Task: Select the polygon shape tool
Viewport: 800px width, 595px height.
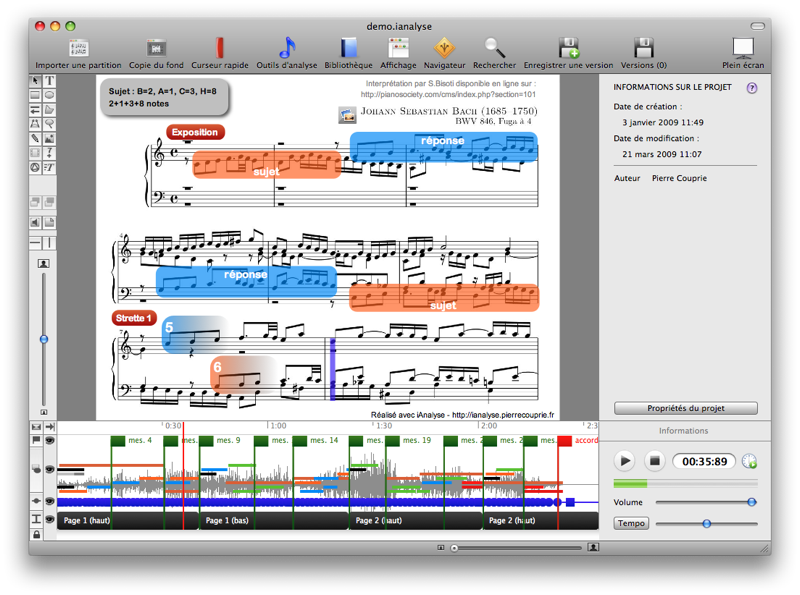Action: 49,110
